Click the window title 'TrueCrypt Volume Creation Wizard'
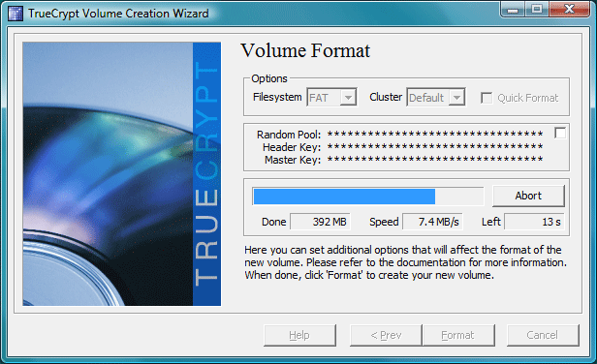Image resolution: width=597 pixels, height=364 pixels. click(118, 14)
